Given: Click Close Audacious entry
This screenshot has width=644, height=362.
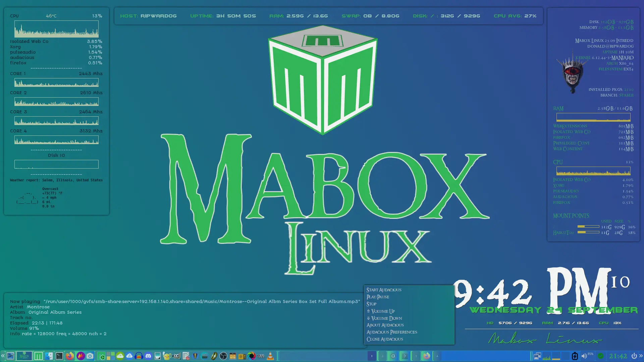Looking at the screenshot, I should 385,339.
